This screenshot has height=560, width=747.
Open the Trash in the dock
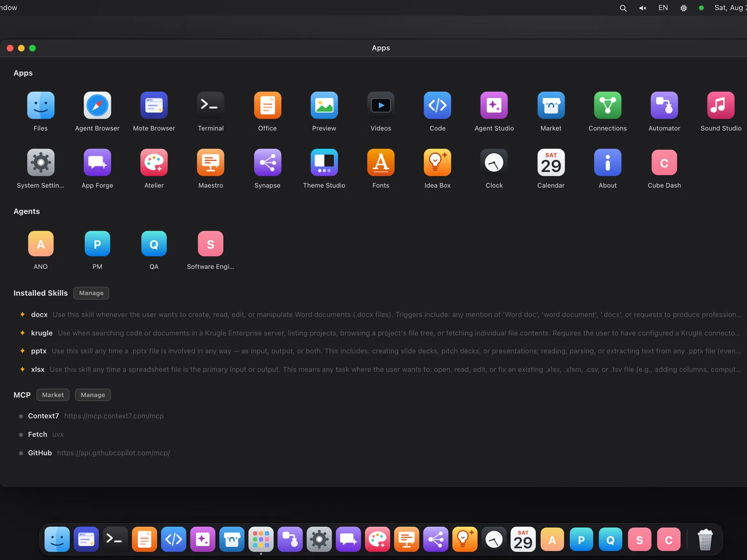pyautogui.click(x=705, y=540)
